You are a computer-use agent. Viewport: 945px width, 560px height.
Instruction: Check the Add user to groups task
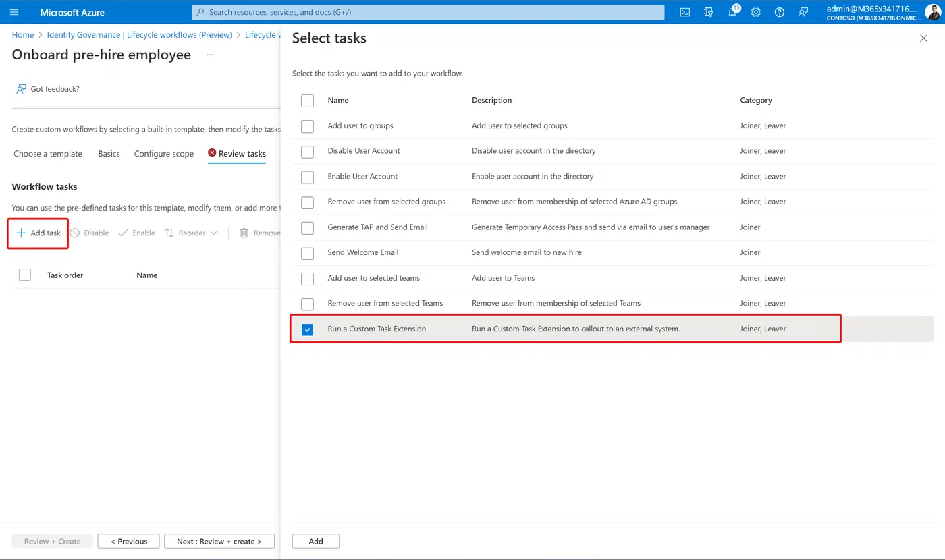[x=307, y=125]
